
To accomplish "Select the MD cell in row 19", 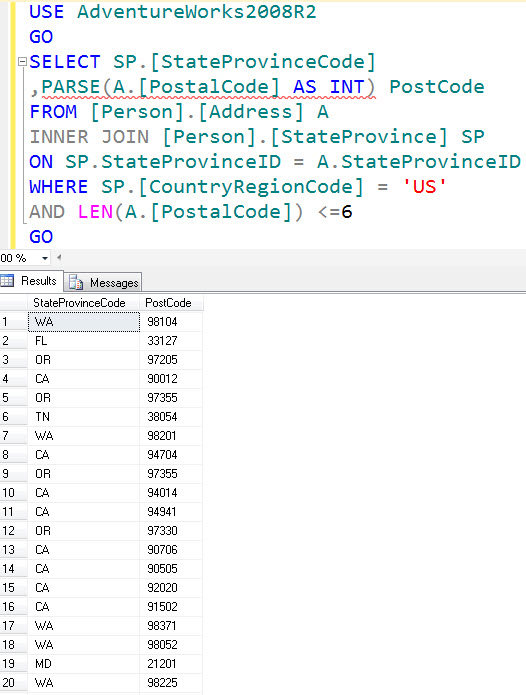I will pyautogui.click(x=84, y=664).
